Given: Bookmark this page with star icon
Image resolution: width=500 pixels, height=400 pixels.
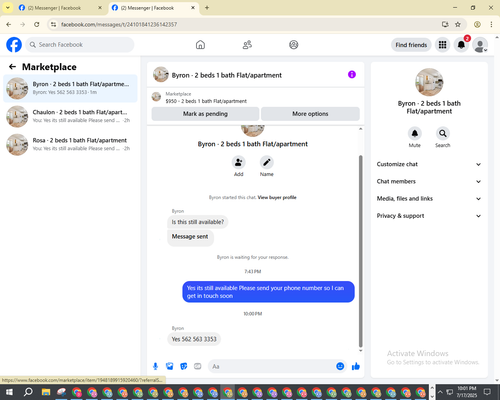Looking at the screenshot, I should coord(458,24).
